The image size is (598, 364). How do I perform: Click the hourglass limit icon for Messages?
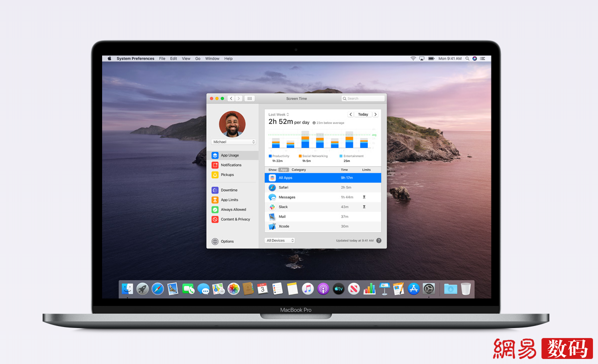pos(364,197)
